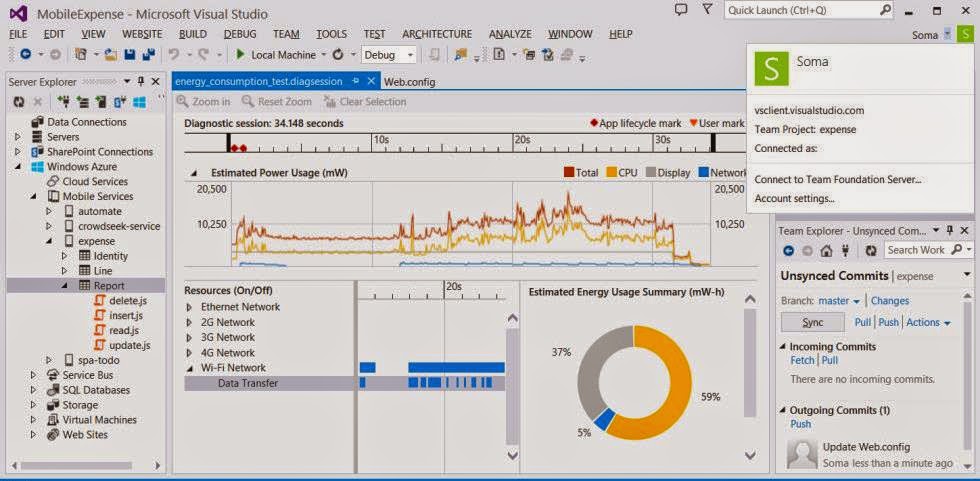Viewport: 980px width, 481px height.
Task: Click the Sync button
Action: [812, 322]
